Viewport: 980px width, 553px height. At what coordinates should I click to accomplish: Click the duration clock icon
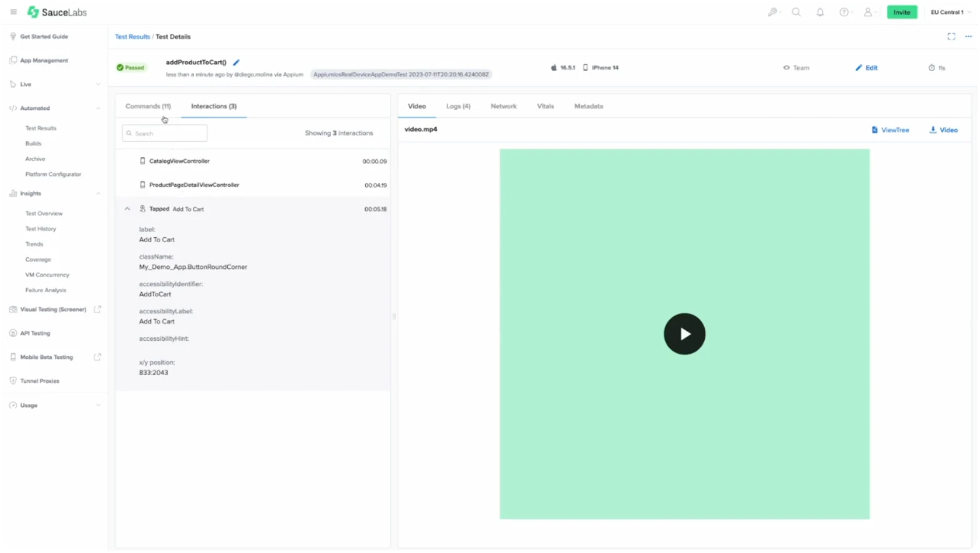(931, 67)
